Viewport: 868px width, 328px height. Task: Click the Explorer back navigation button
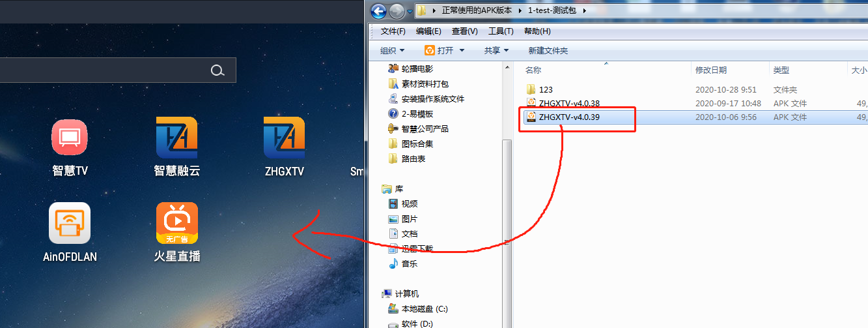coord(378,11)
